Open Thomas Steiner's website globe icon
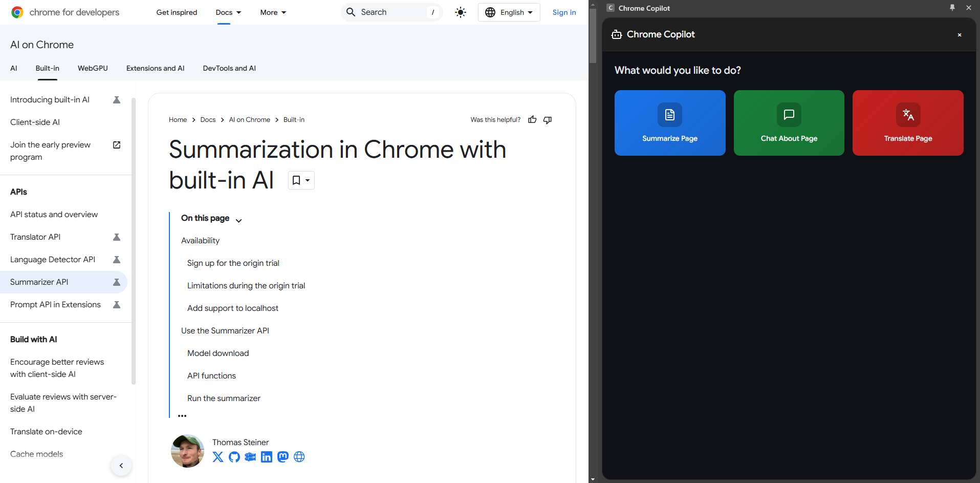 coord(299,457)
